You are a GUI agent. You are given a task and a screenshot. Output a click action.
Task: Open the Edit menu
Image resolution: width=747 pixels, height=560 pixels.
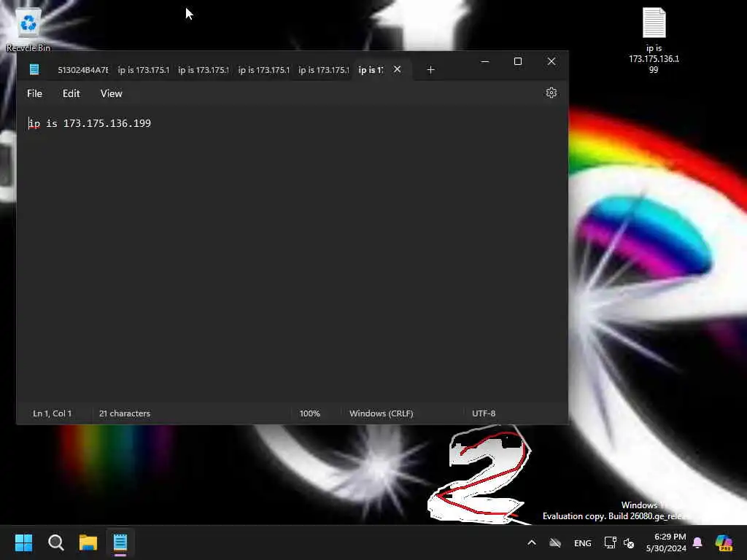(71, 93)
